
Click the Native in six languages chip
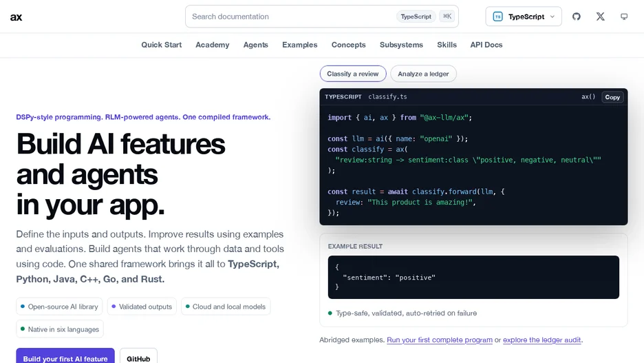point(60,329)
